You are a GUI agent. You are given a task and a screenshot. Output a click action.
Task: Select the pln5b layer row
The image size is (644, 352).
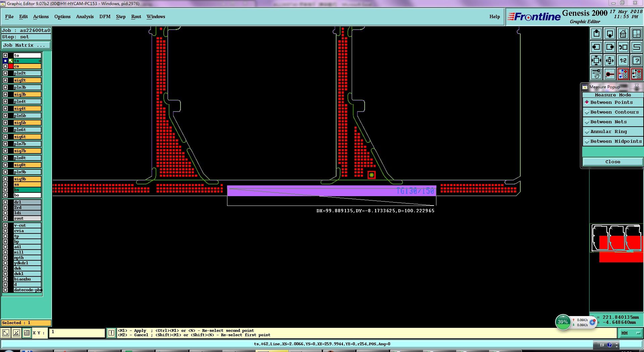click(27, 116)
